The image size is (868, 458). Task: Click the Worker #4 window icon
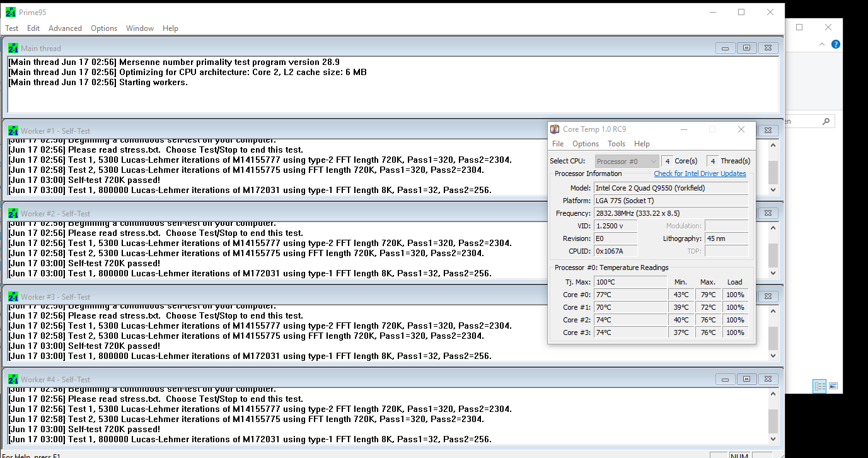(13, 379)
